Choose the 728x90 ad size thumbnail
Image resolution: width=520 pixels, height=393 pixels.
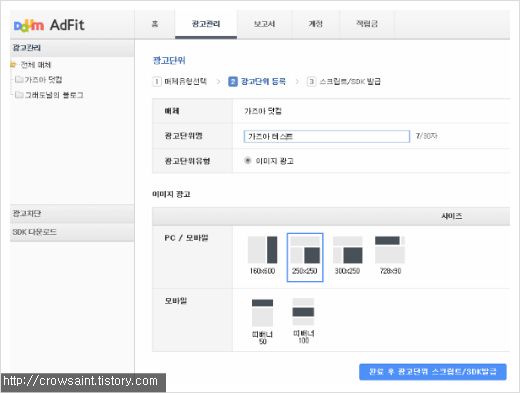(390, 256)
